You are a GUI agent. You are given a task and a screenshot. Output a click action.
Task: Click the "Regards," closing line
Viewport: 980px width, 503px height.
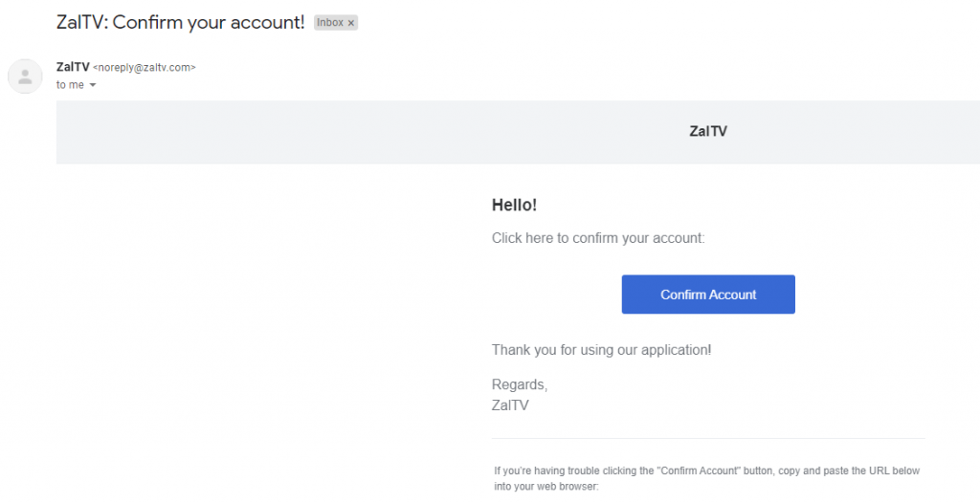(520, 385)
